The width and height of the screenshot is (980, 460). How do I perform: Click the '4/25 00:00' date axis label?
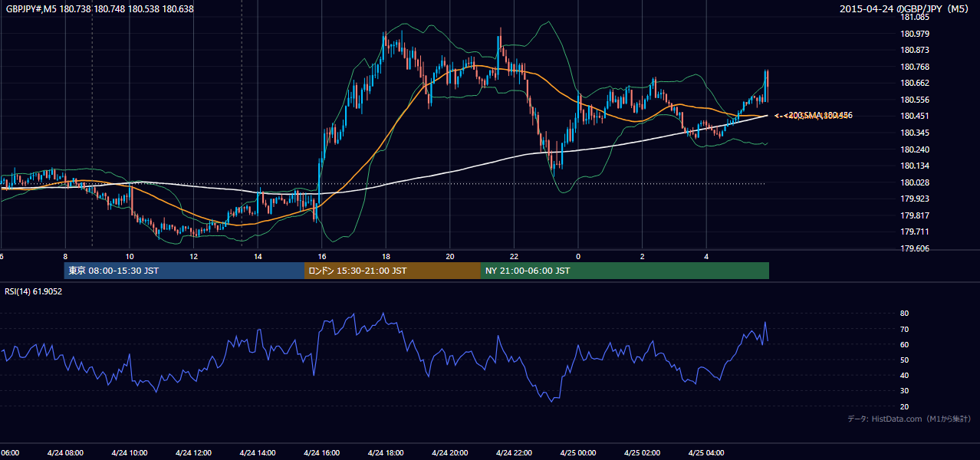coord(578,452)
